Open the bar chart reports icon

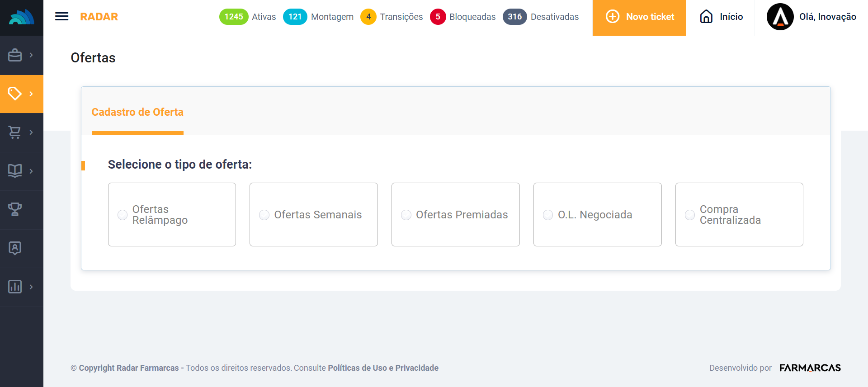tap(15, 287)
